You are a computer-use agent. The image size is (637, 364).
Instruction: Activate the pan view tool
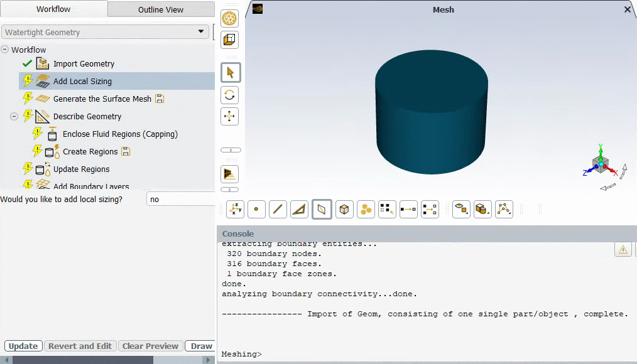(230, 117)
